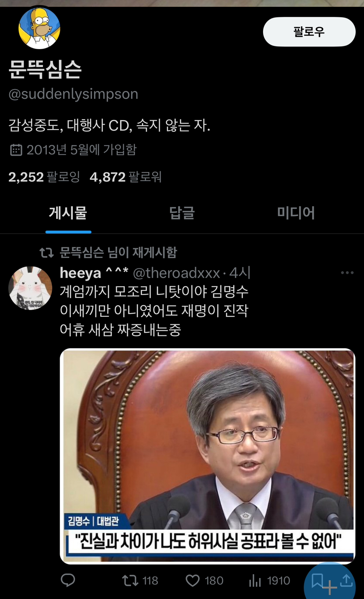Select the 게시물 tab

68,213
